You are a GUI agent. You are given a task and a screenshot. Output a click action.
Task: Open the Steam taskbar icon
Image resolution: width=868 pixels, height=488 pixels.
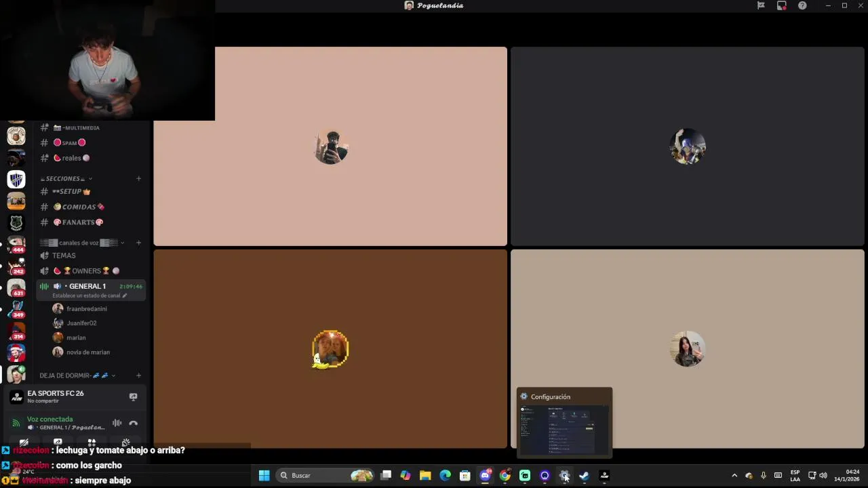point(584,475)
